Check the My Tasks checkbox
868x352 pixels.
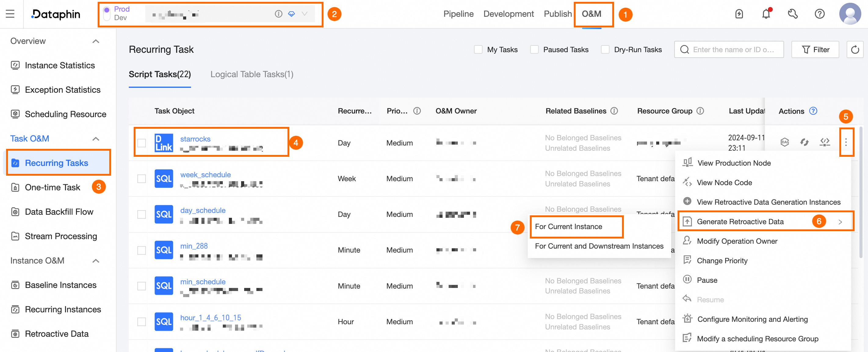tap(478, 50)
